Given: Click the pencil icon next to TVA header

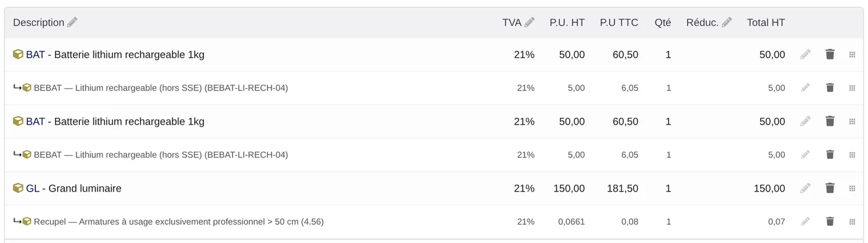Looking at the screenshot, I should [x=529, y=22].
